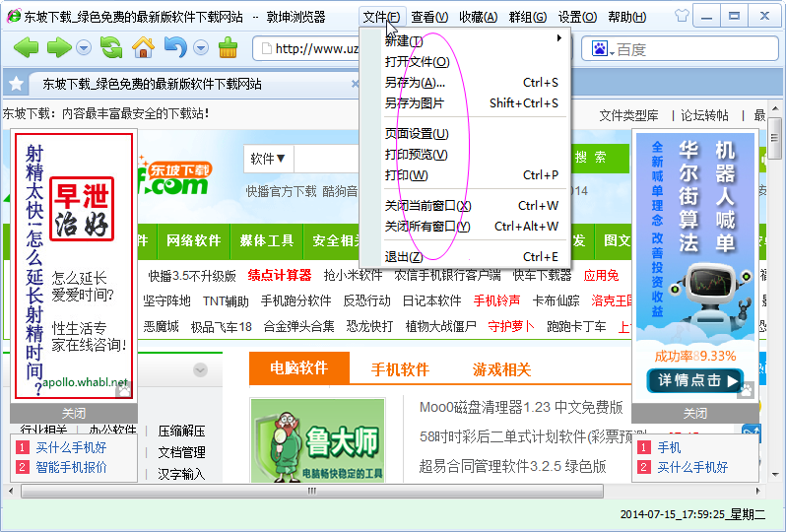Close the right floating ad
Screen dimensions: 786x532
[x=695, y=413]
